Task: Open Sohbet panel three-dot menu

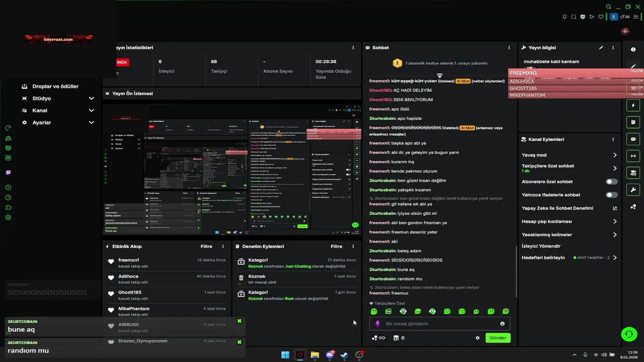Action: 509,48
